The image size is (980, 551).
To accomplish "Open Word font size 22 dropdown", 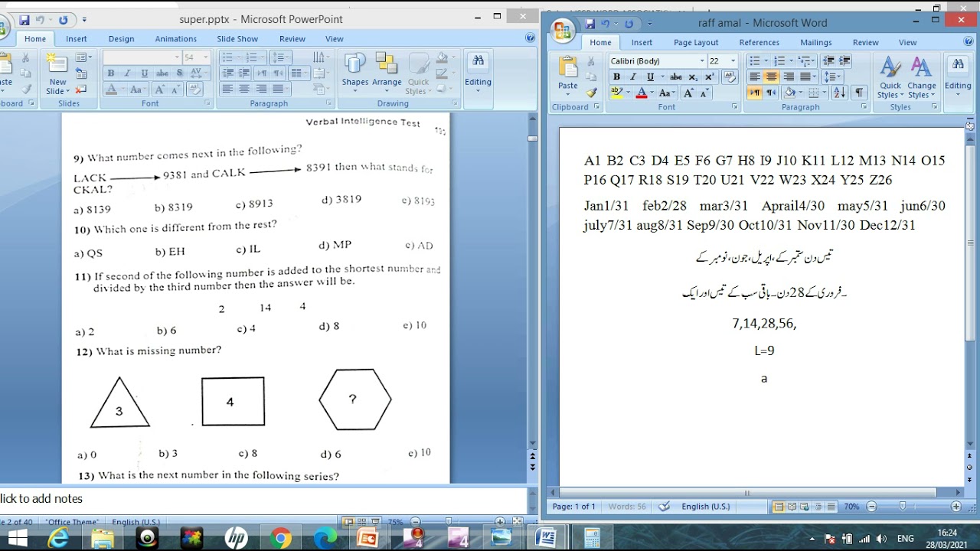I will click(733, 60).
